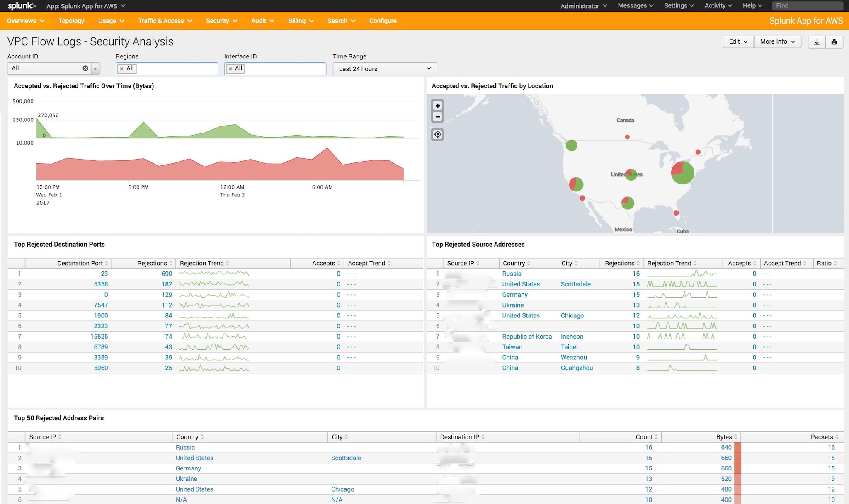Click the Splunk logo
This screenshot has width=849, height=504.
[x=22, y=6]
